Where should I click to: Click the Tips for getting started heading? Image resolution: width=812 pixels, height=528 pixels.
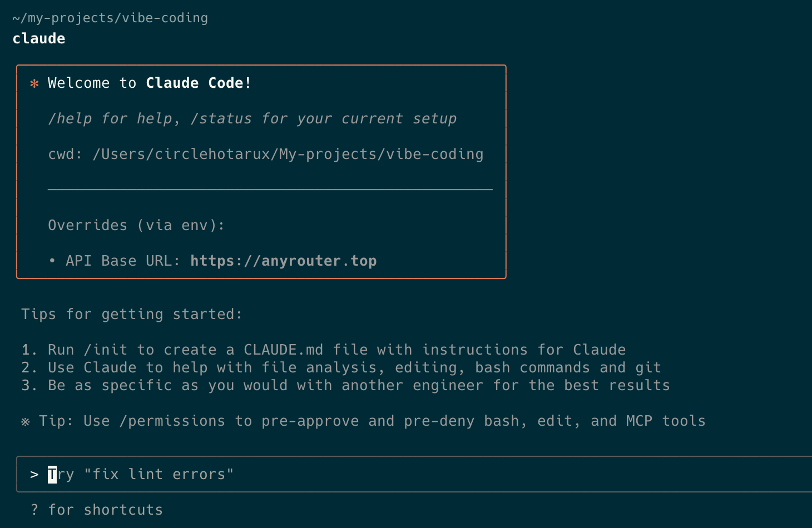[x=132, y=314]
